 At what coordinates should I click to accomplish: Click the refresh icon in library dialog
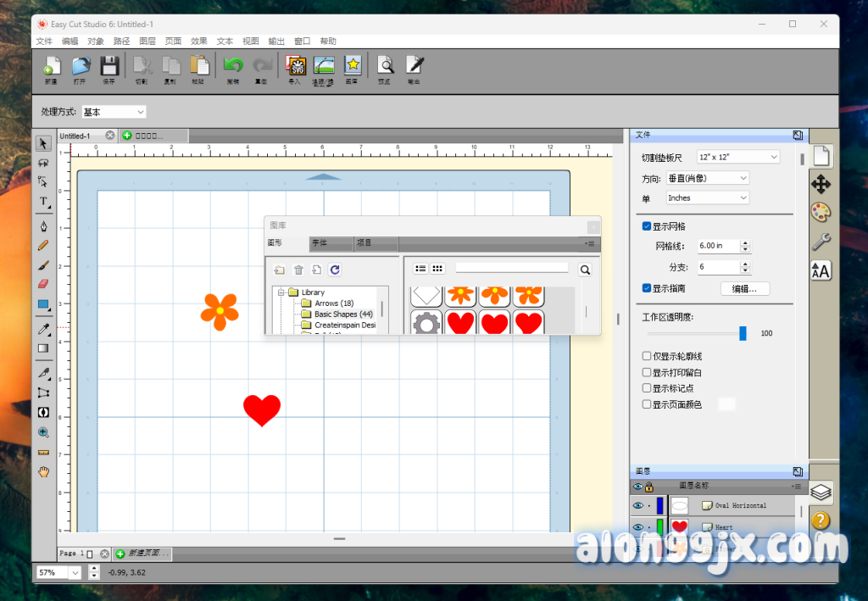pyautogui.click(x=335, y=270)
